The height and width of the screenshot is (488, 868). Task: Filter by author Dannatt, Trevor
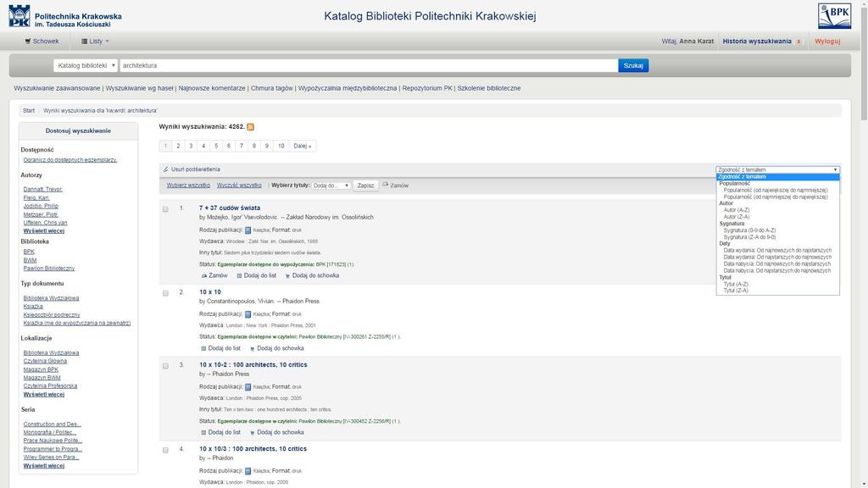click(x=42, y=189)
